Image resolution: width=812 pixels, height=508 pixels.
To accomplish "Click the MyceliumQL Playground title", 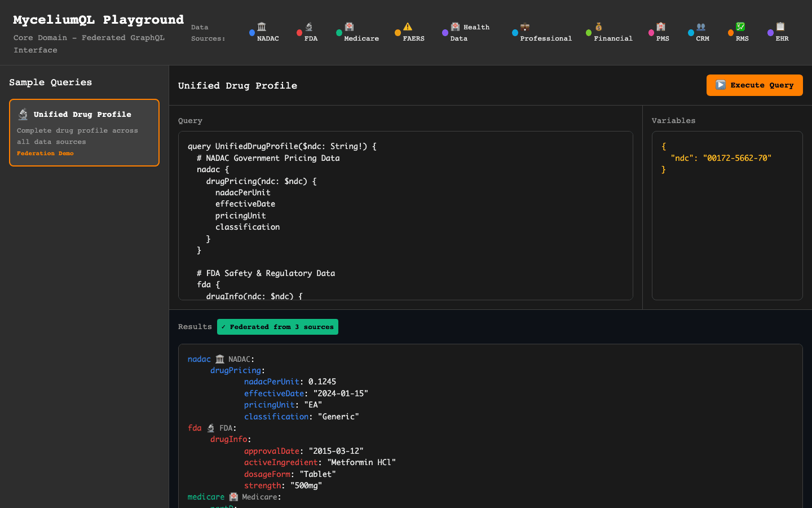I will [x=99, y=20].
